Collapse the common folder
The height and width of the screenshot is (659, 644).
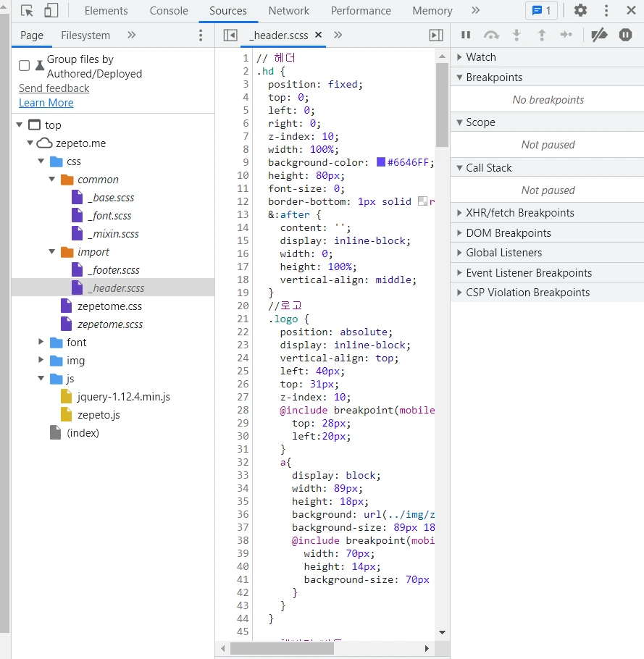pos(52,180)
